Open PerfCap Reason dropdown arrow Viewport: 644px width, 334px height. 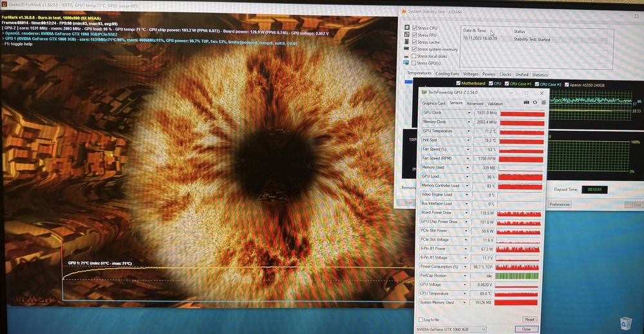pos(466,275)
